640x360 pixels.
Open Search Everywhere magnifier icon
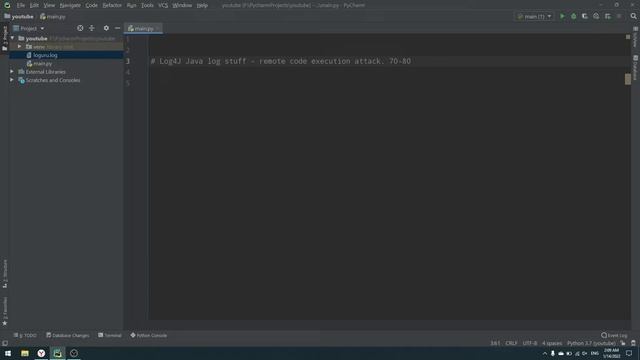[x=633, y=16]
